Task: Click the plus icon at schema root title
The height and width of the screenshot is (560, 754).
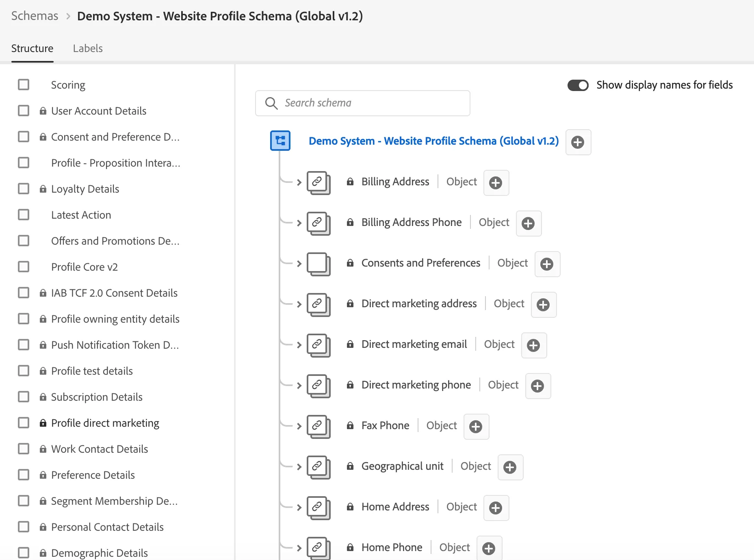Action: click(x=578, y=142)
